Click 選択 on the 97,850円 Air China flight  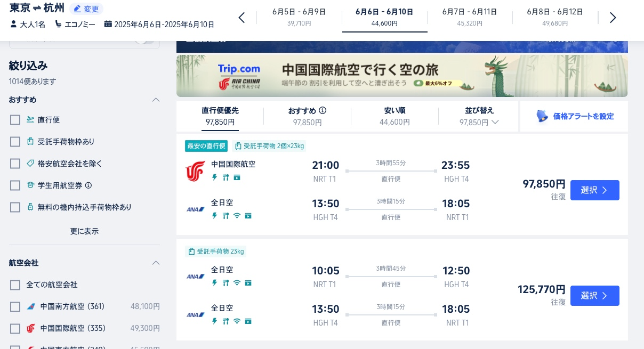click(x=595, y=190)
